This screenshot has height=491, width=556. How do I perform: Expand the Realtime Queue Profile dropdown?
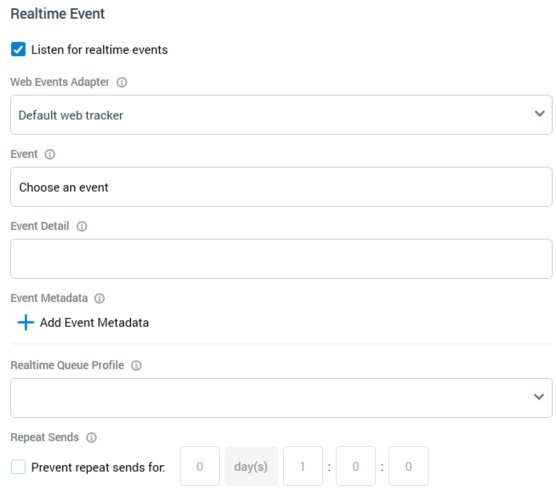point(281,398)
